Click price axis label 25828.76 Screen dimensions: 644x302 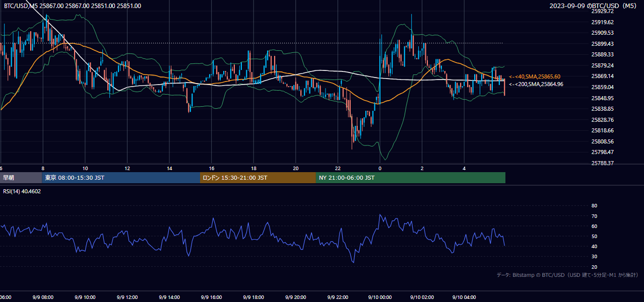click(x=602, y=120)
